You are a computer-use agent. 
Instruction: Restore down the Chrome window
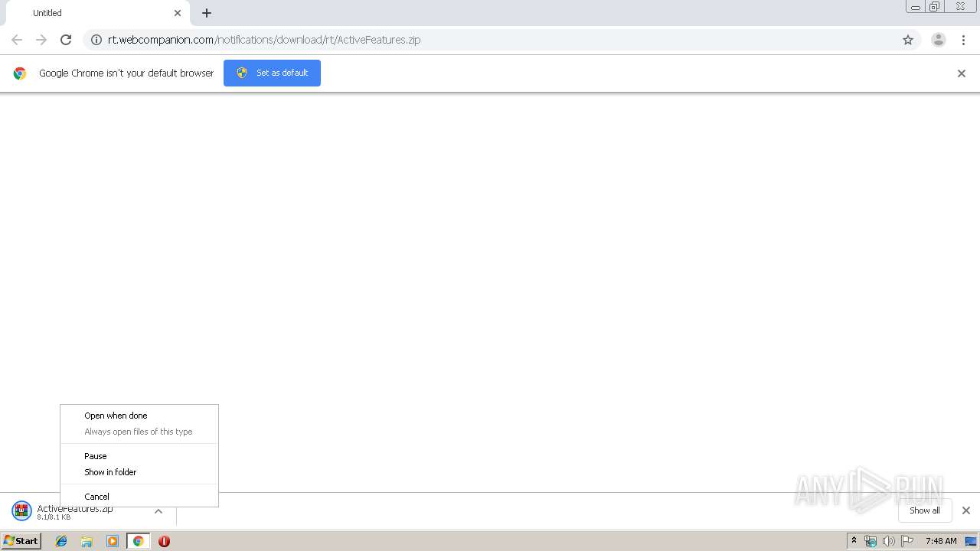[935, 7]
